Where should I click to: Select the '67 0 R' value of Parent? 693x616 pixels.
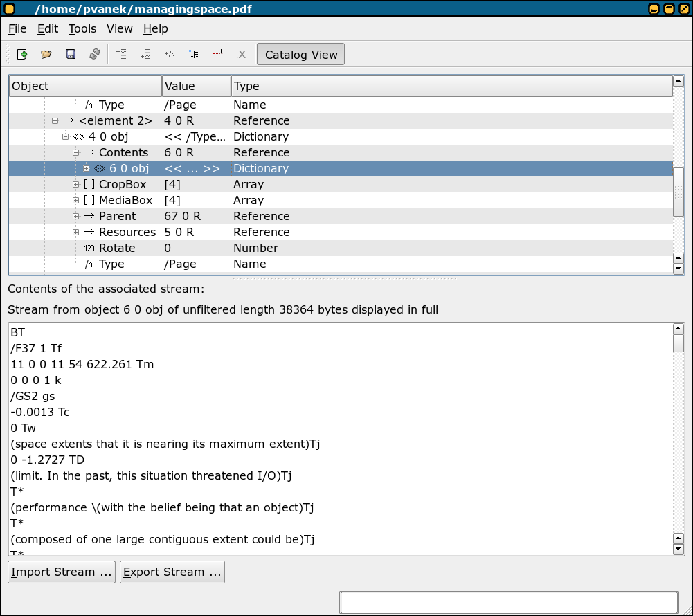click(182, 216)
